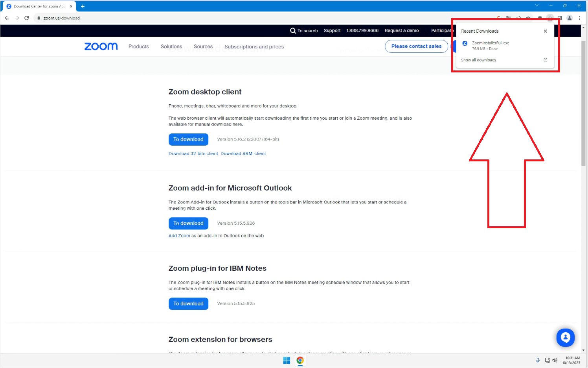Click Show all downloads
This screenshot has height=368, width=588.
pyautogui.click(x=478, y=60)
